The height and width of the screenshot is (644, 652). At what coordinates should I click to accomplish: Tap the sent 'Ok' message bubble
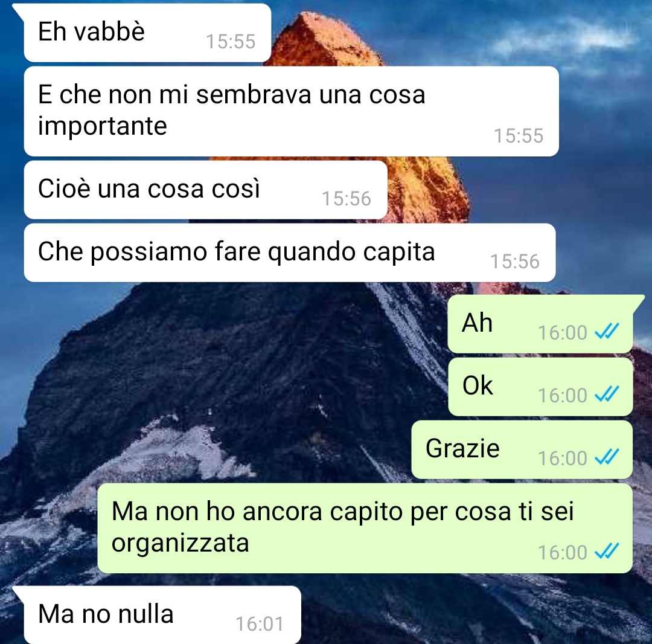pyautogui.click(x=540, y=387)
